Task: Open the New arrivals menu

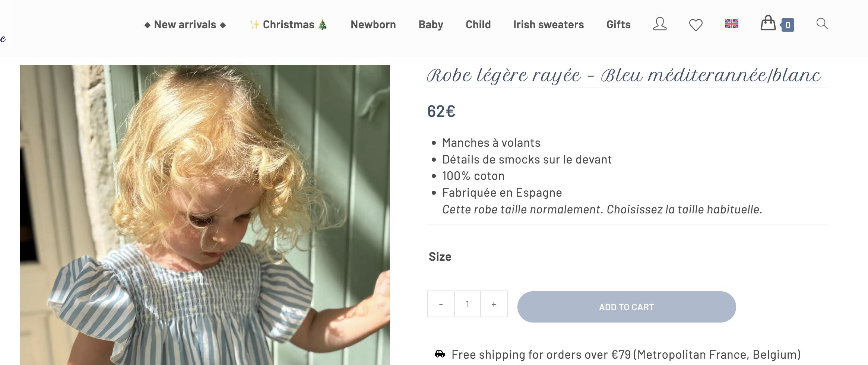Action: (x=185, y=25)
